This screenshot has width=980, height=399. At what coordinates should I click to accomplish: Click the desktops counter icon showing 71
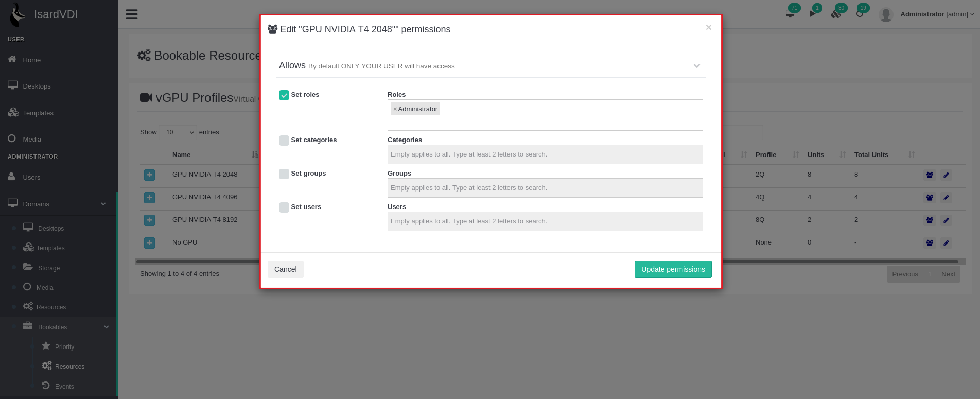(790, 13)
